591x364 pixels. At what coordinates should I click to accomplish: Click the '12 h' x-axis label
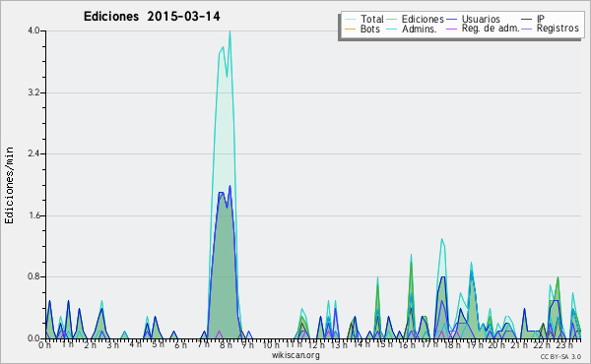click(316, 345)
